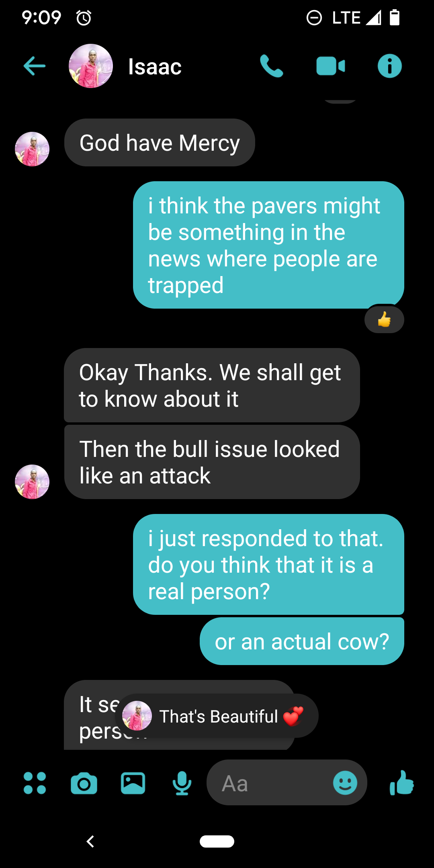
Task: Tap Isaac's avatar beside "God have Mercy"
Action: tap(32, 149)
